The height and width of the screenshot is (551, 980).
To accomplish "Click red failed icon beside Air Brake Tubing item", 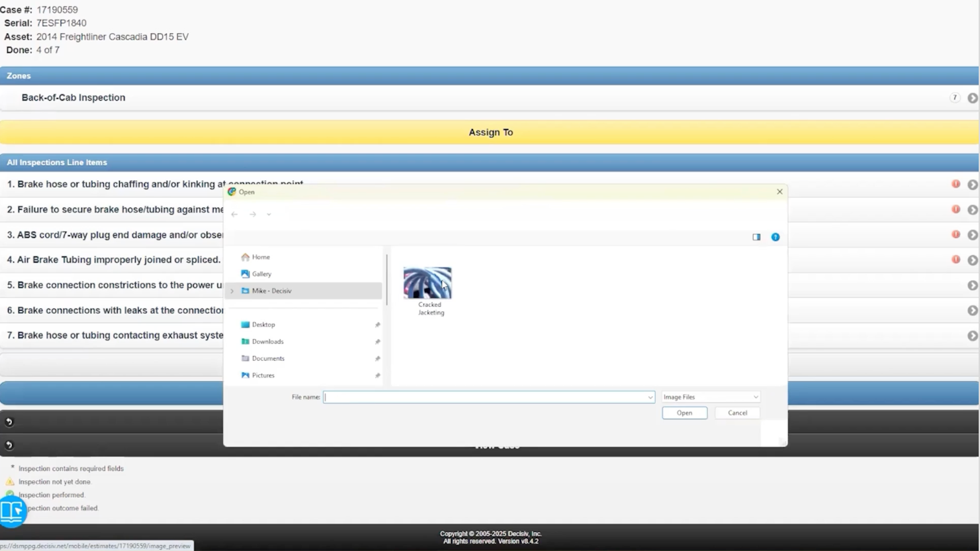I will coord(956,260).
